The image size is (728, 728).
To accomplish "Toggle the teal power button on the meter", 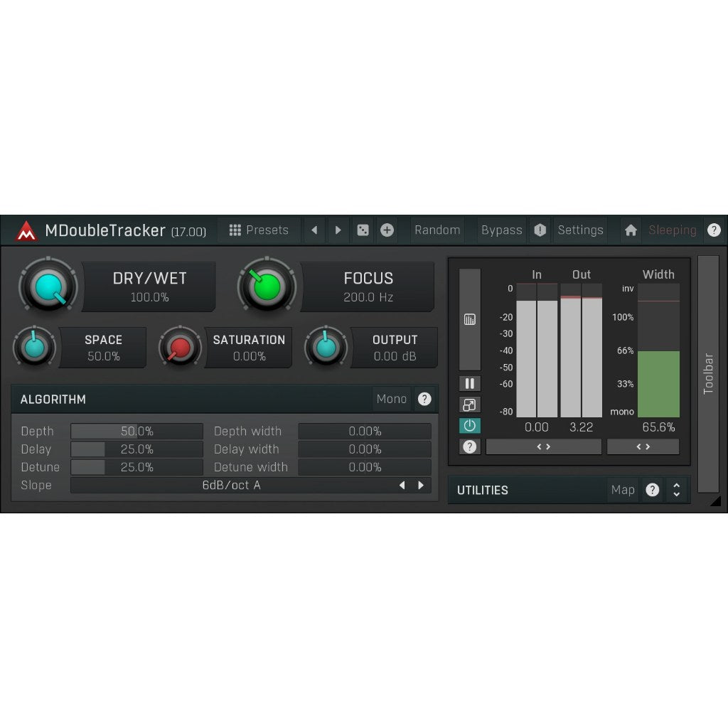I will (469, 425).
